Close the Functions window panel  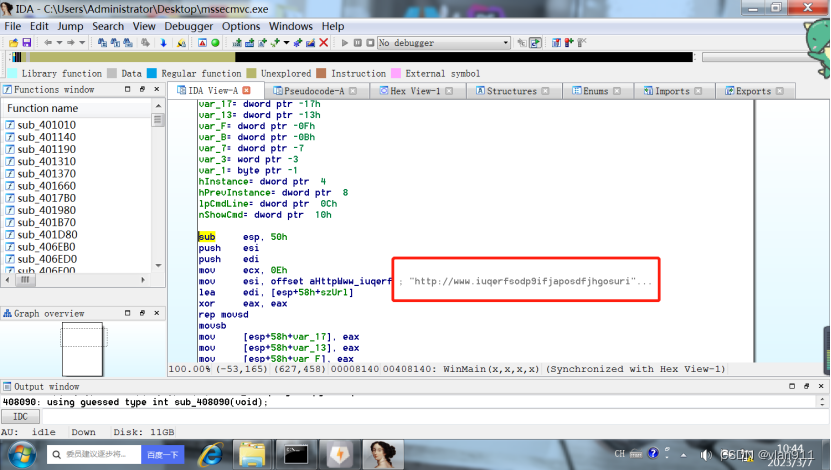coord(157,90)
